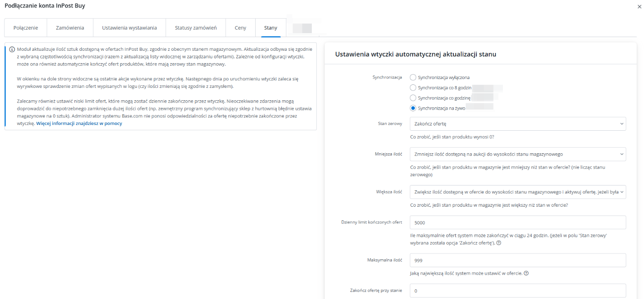Follow 'Więcej informacji znajdziesz w pomocy' link
This screenshot has height=299, width=644.
tap(79, 124)
